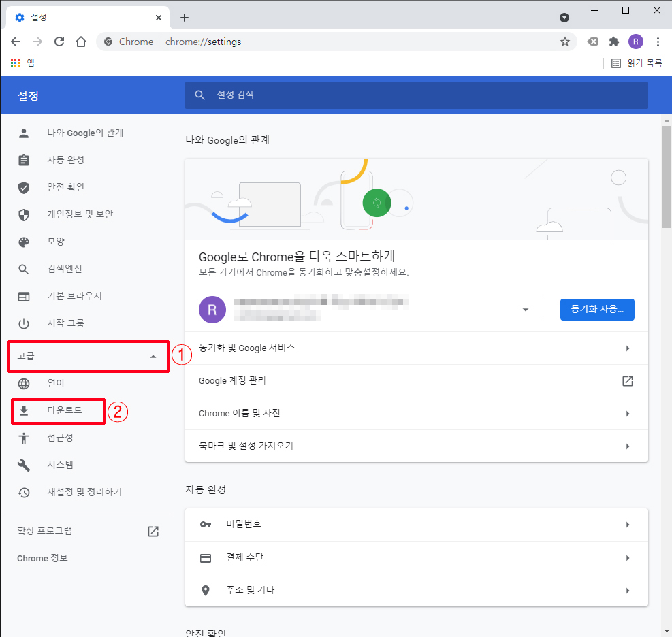672x637 pixels.
Task: Open the 주소 및 기타 addresses row
Action: [416, 590]
